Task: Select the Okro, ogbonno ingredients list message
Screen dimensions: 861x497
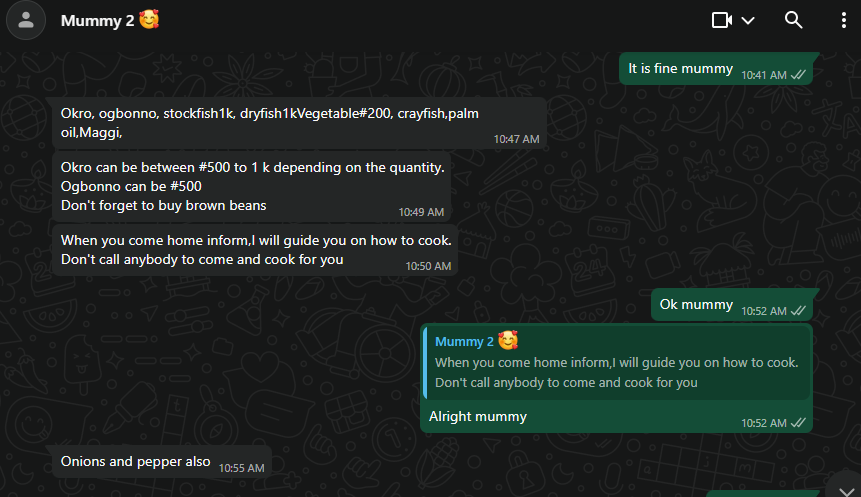Action: point(299,123)
